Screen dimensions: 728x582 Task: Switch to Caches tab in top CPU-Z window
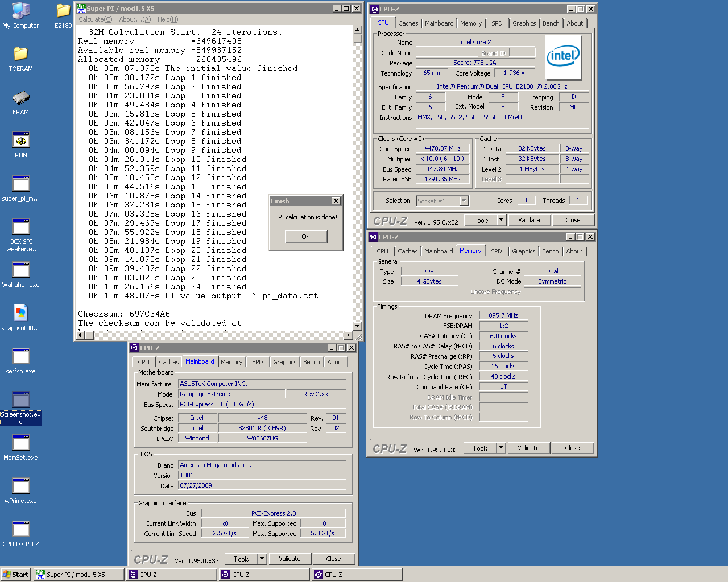pos(408,23)
